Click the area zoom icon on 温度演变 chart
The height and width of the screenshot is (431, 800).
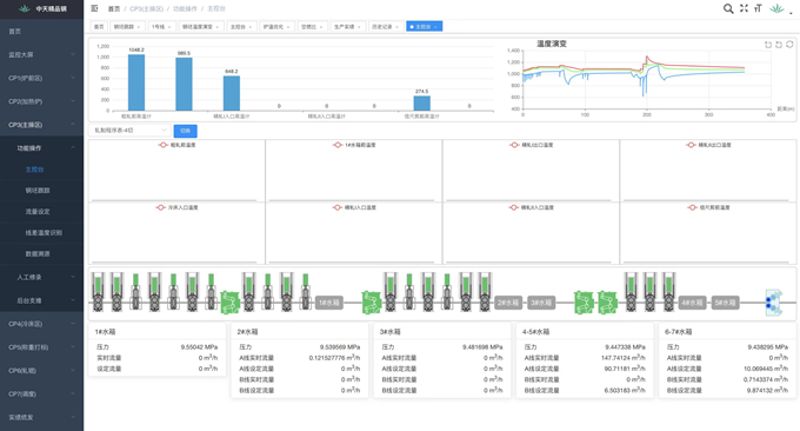click(x=768, y=44)
